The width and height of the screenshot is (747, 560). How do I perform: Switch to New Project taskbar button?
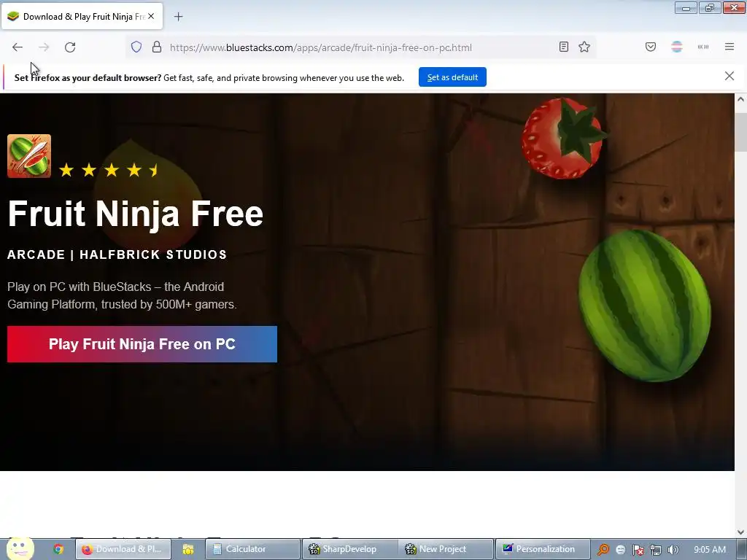[x=446, y=549]
